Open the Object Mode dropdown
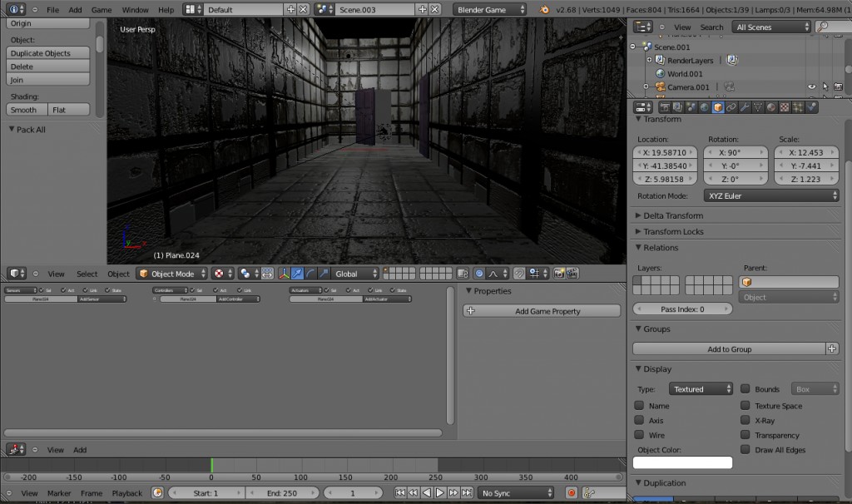The height and width of the screenshot is (504, 852). 171,273
